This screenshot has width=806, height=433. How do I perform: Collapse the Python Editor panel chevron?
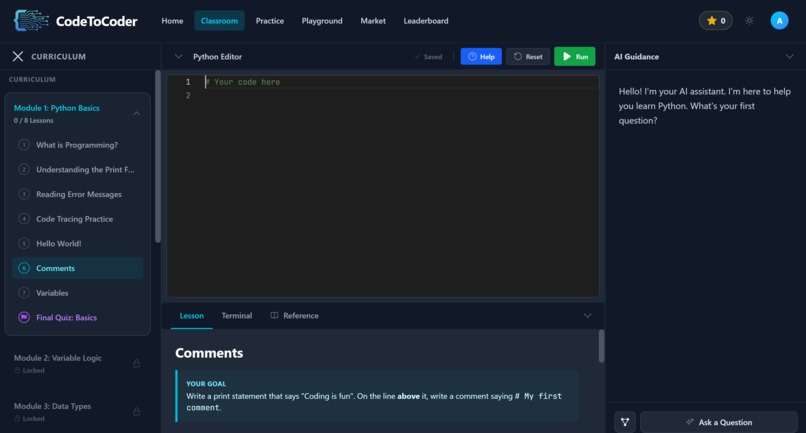178,57
